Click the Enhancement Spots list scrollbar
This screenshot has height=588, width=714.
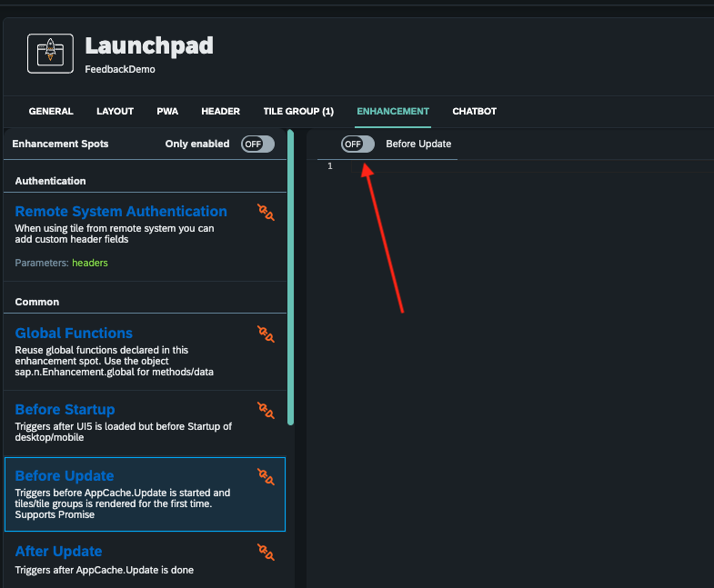click(x=290, y=277)
